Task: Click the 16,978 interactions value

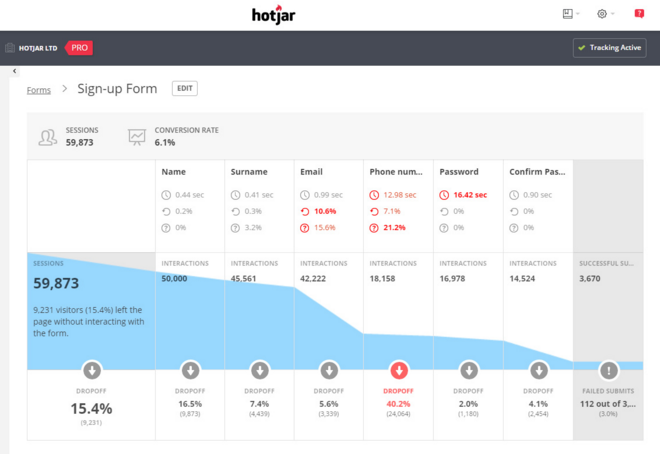Action: click(452, 279)
